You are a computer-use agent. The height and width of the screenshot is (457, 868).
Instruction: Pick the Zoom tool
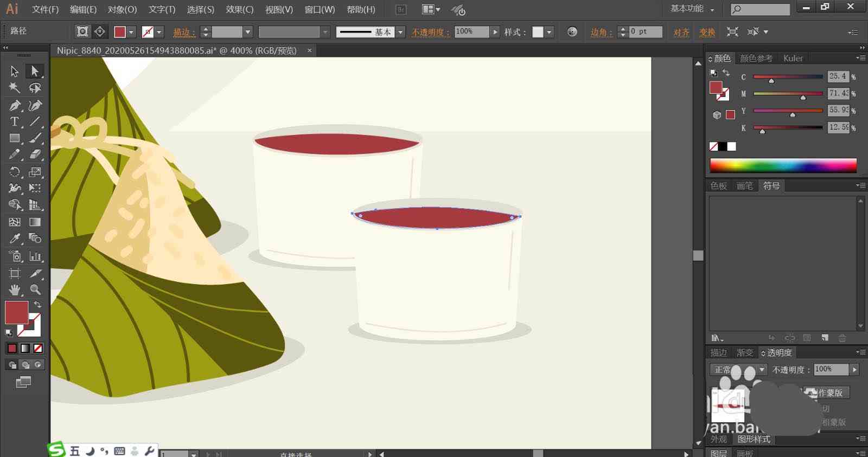[x=35, y=289]
